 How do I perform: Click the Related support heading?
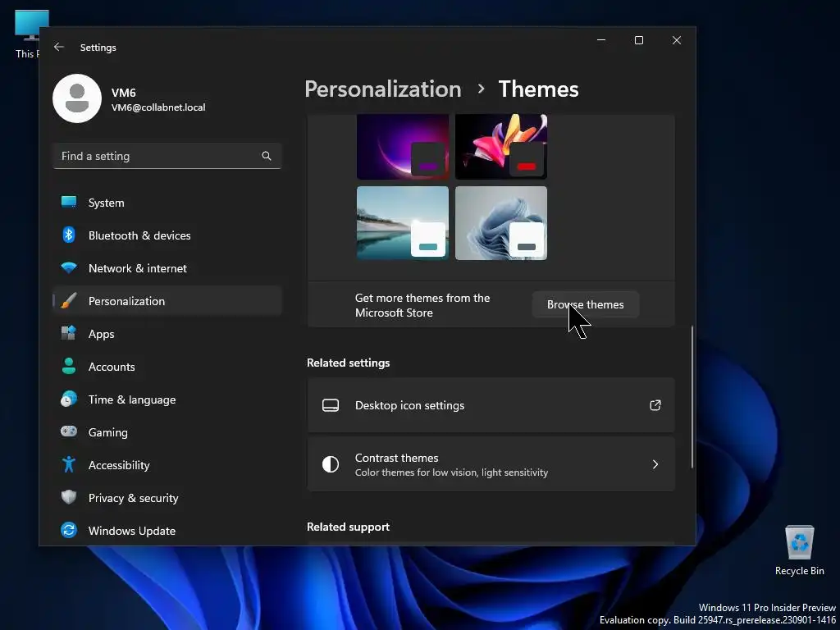[348, 527]
